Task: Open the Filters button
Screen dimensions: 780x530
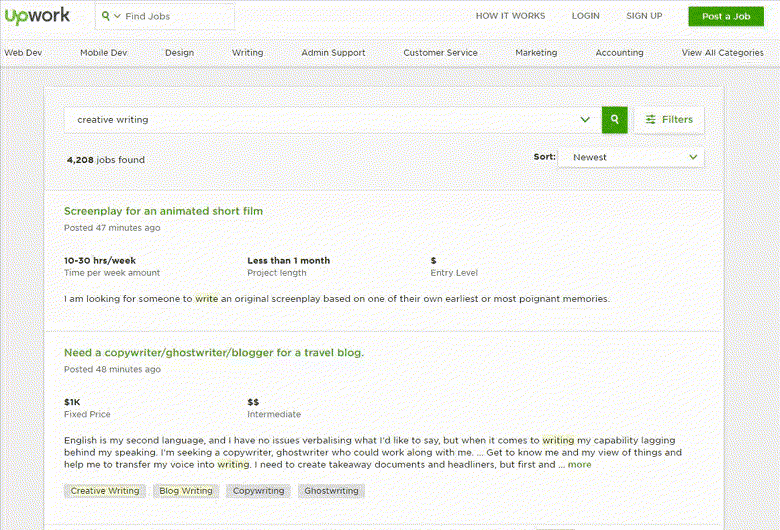Action: (x=669, y=120)
